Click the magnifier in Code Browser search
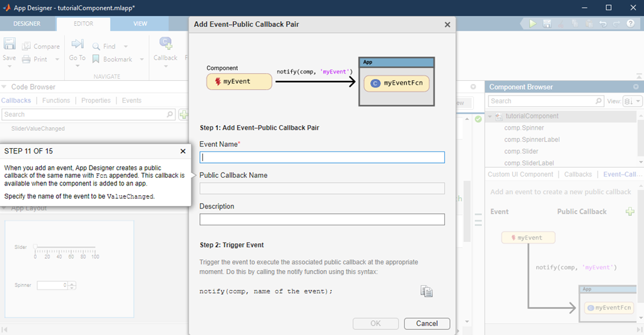The image size is (644, 335). (x=170, y=114)
